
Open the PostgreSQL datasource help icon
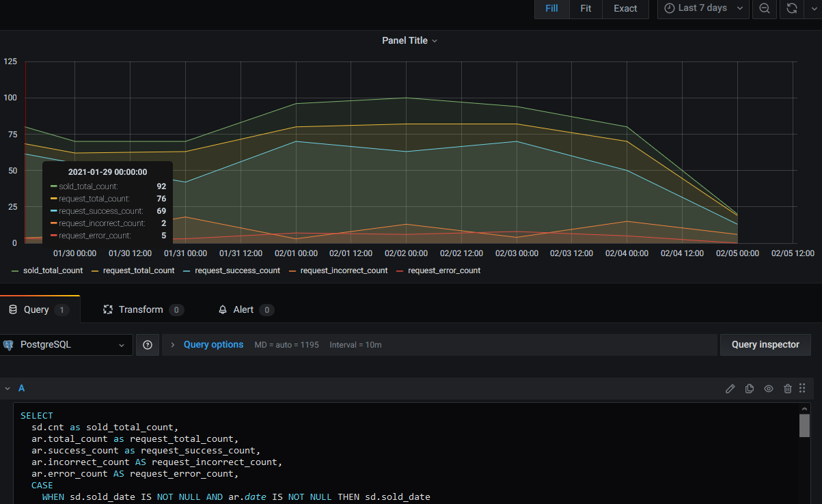(147, 344)
